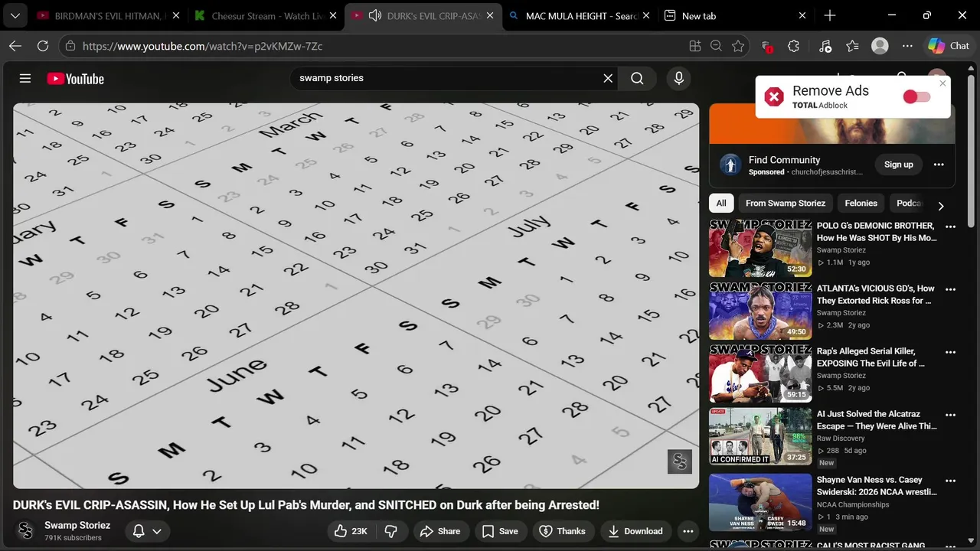
Task: Click the apps collections icon in address bar
Action: (694, 46)
